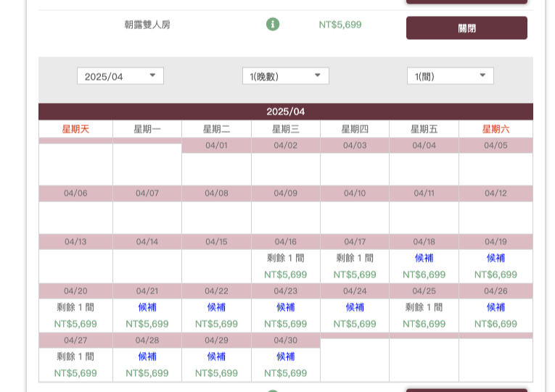
Task: Click 候補 under date 04/24
Action: 355,307
